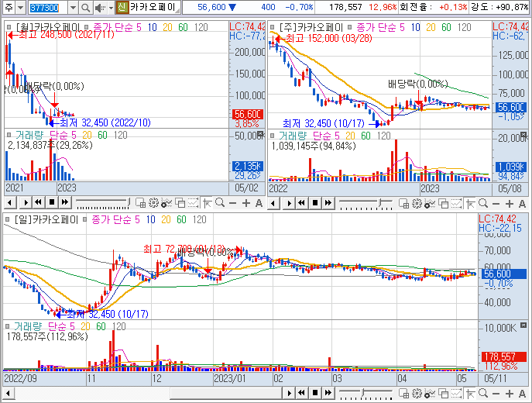The height and width of the screenshot is (403, 532).
Task: Click overlapping windows icon in monthly chart toolbar
Action: coord(180,203)
